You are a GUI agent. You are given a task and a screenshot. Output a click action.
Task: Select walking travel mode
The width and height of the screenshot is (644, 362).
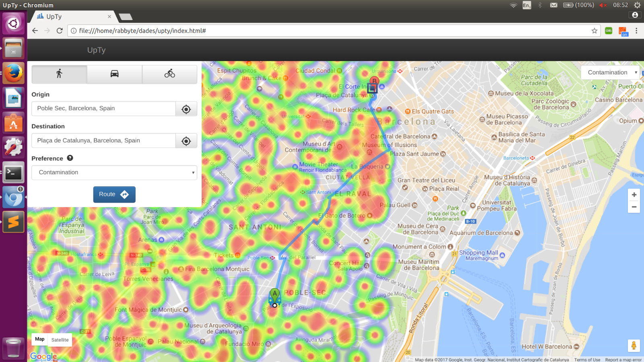click(59, 74)
